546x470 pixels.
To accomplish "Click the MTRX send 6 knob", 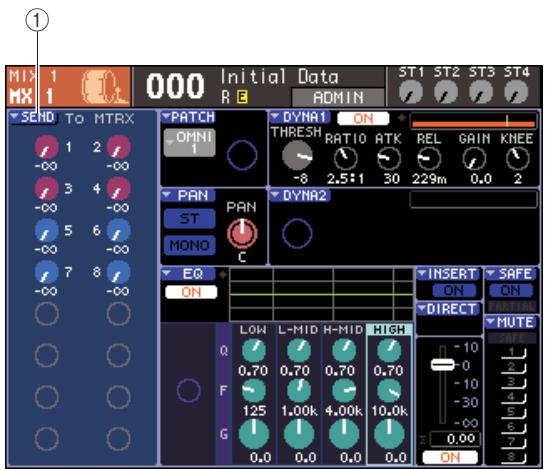I will (x=118, y=231).
